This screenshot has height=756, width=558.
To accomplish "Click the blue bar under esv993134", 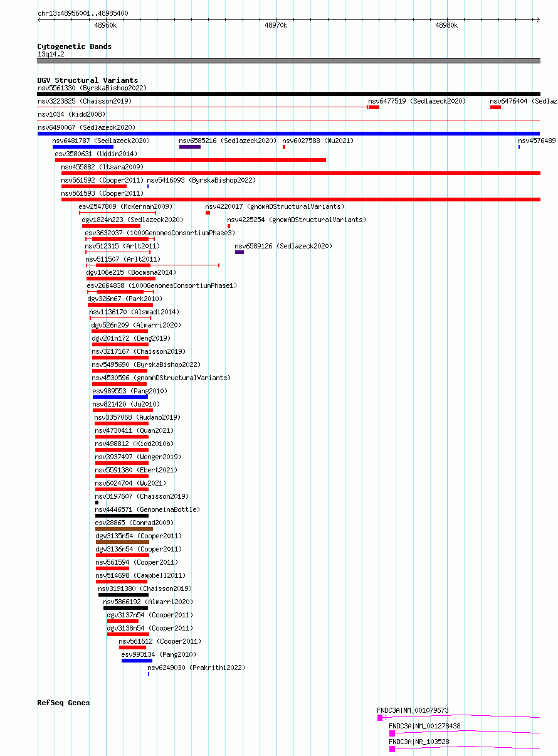I will pos(137,661).
